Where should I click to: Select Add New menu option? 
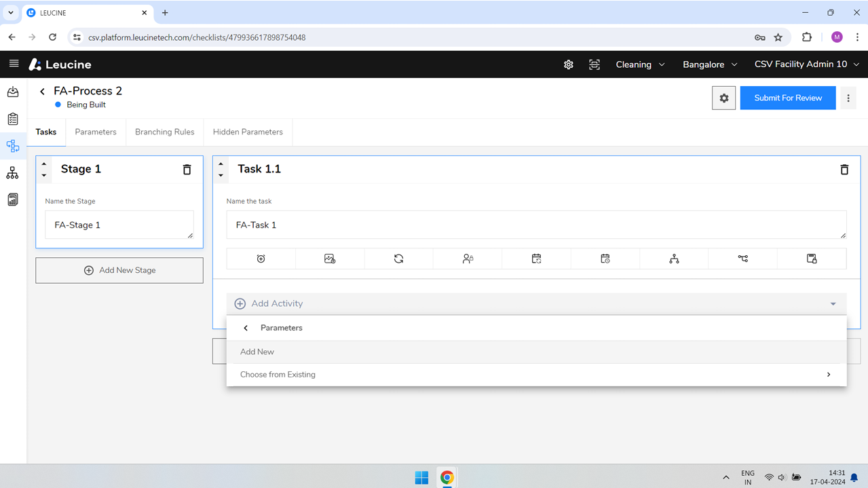coord(536,352)
